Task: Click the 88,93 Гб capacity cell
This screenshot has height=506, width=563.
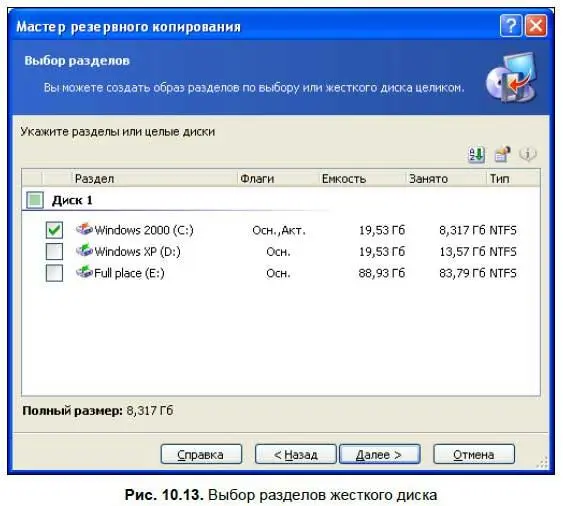Action: (x=382, y=273)
